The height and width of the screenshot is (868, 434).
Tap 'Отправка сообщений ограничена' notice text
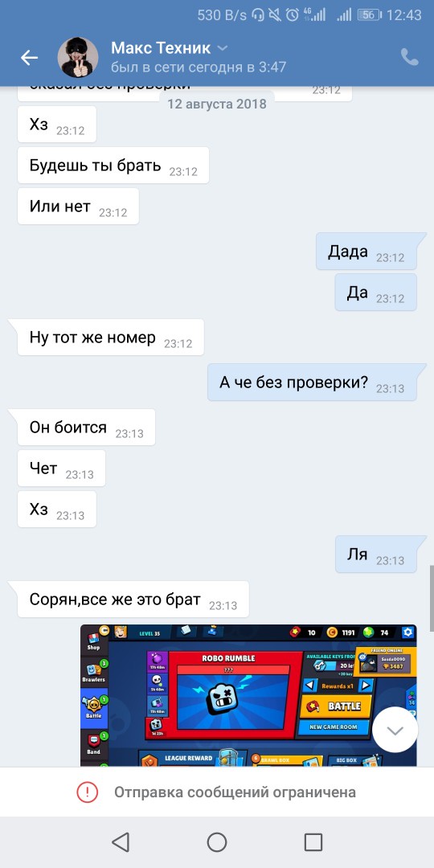[235, 792]
